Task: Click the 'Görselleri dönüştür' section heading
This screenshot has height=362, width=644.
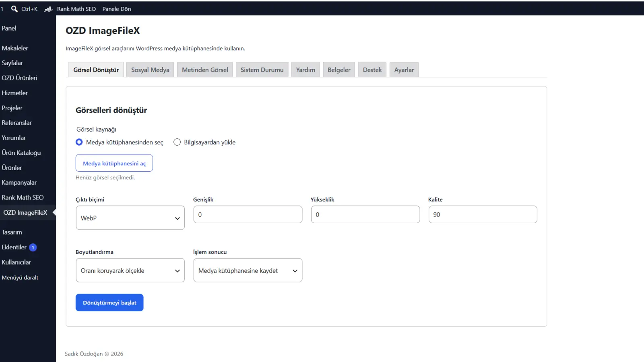Action: click(111, 110)
